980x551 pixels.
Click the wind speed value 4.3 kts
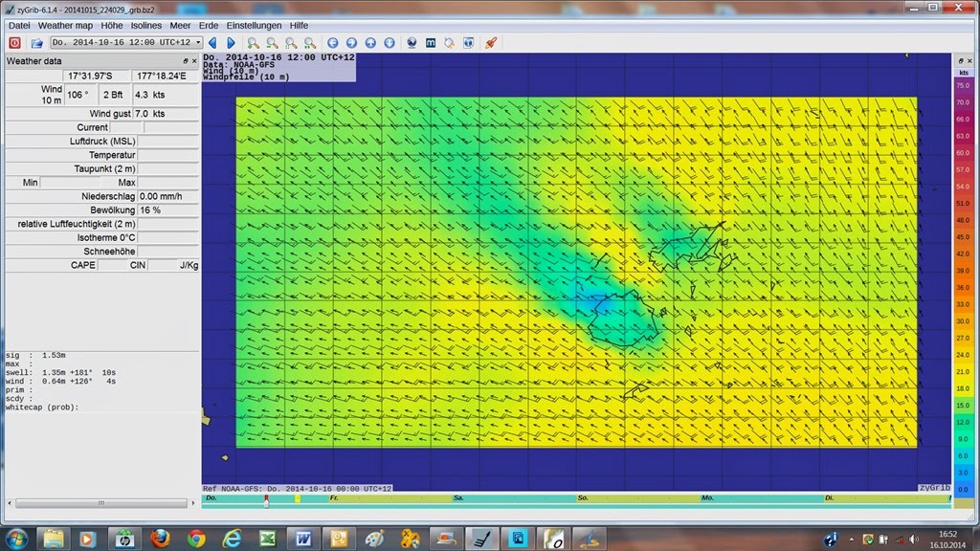click(165, 95)
